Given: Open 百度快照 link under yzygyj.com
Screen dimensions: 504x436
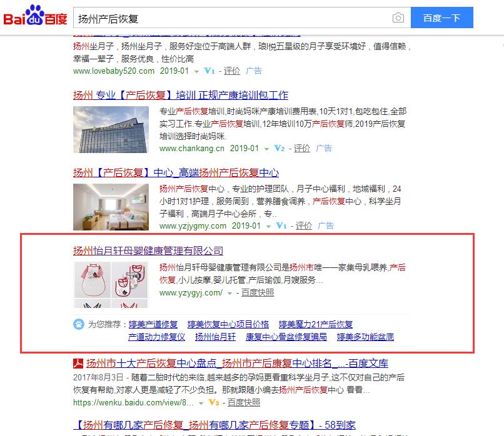Looking at the screenshot, I should pos(258,293).
